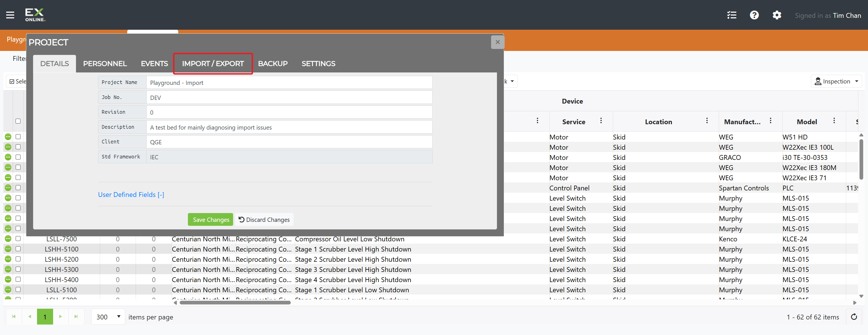Viewport: 868px width, 335px height.
Task: Open the project Settings tab
Action: pyautogui.click(x=318, y=63)
